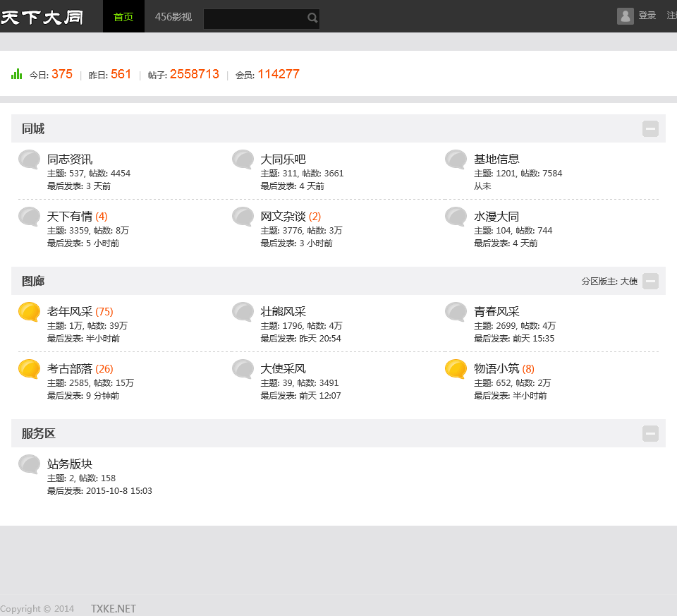This screenshot has width=677, height=616.
Task: Click the search magnifier icon
Action: click(312, 18)
